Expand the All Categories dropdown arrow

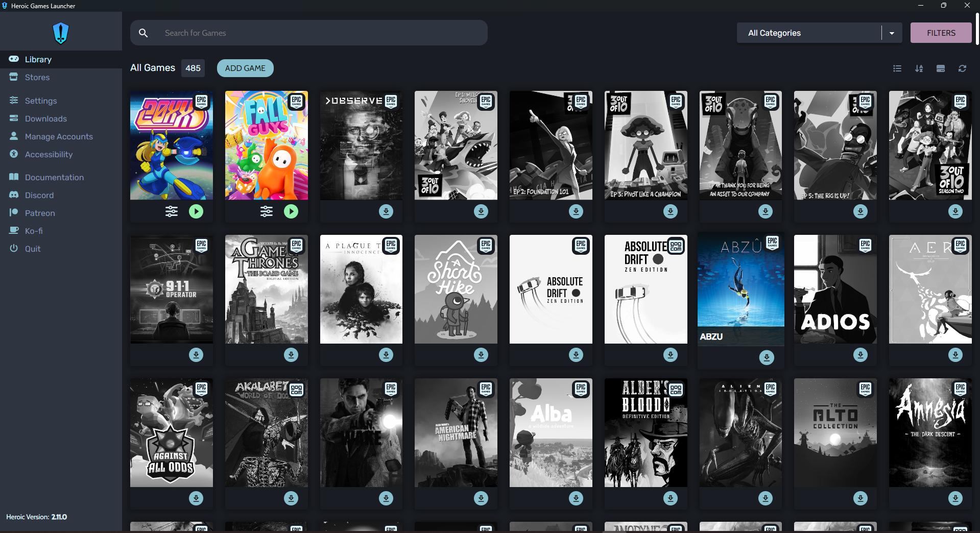click(x=892, y=33)
